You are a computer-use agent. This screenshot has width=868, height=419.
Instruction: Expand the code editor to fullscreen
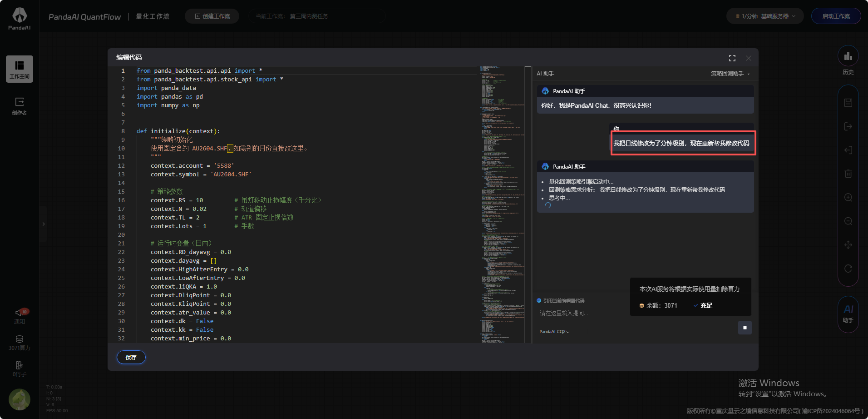[x=732, y=58]
